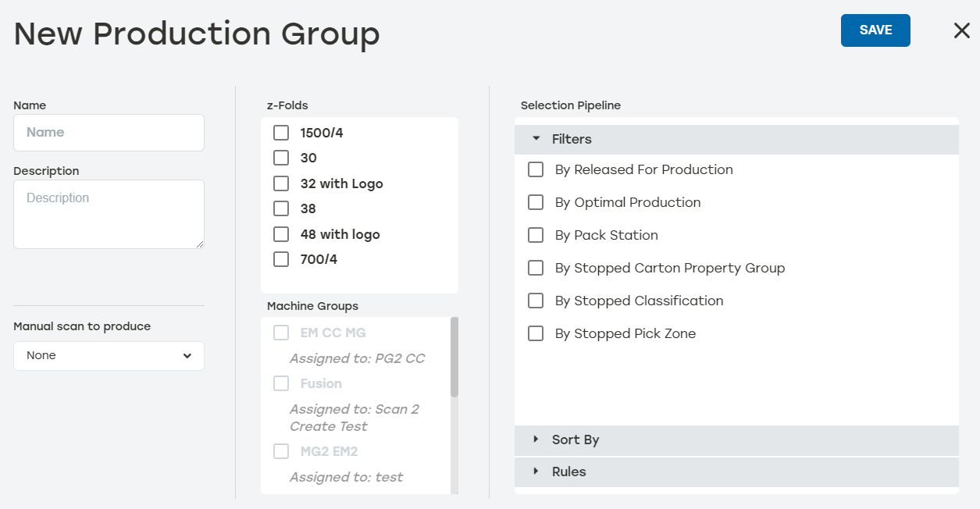980x509 pixels.
Task: Close the New Production Group dialog
Action: click(961, 30)
